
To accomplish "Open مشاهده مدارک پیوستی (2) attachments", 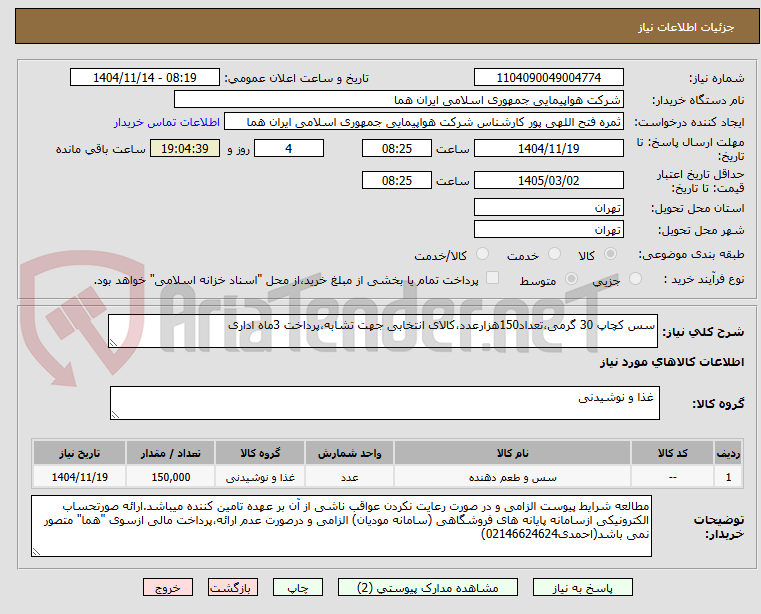I will tap(428, 588).
